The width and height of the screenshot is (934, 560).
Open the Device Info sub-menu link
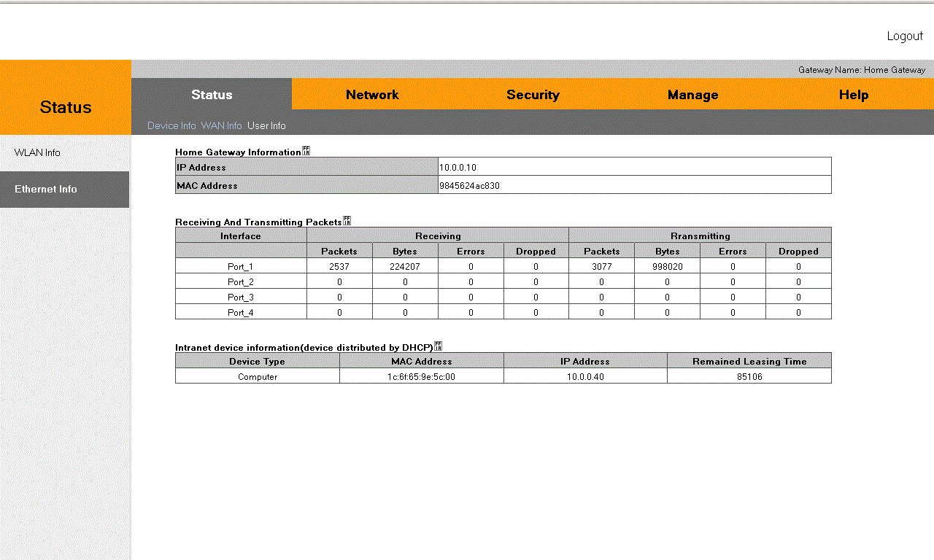point(171,125)
